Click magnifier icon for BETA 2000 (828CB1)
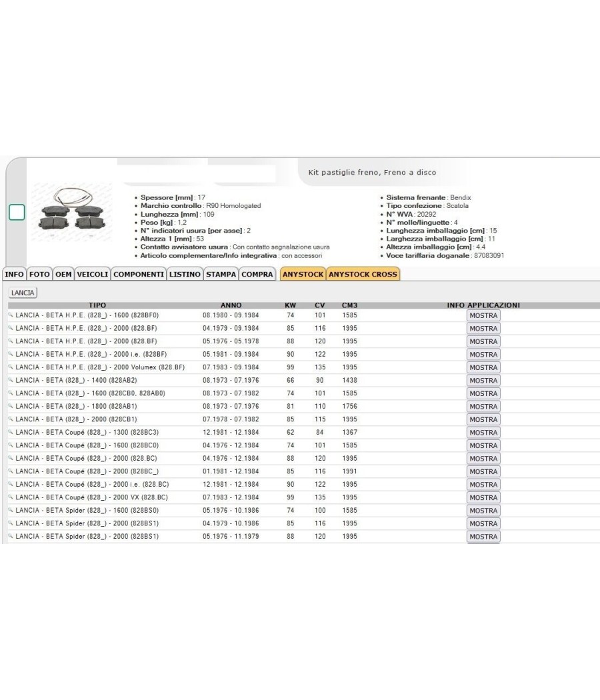The width and height of the screenshot is (600, 700). (11, 419)
